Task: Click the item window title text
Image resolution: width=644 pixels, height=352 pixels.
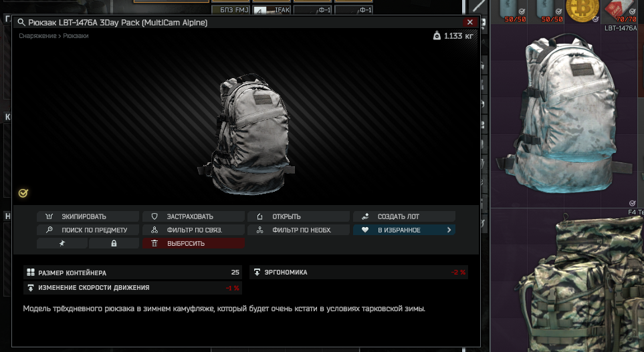Action: tap(118, 23)
